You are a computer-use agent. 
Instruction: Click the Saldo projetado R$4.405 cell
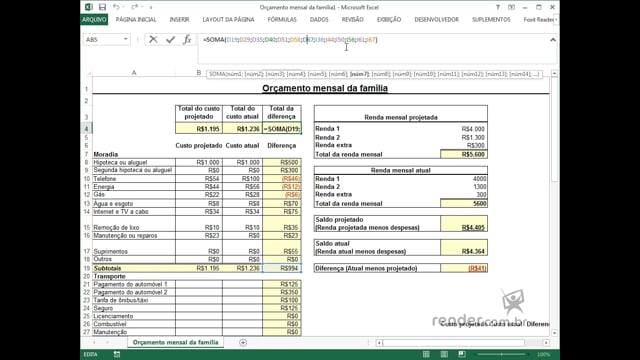tap(464, 224)
